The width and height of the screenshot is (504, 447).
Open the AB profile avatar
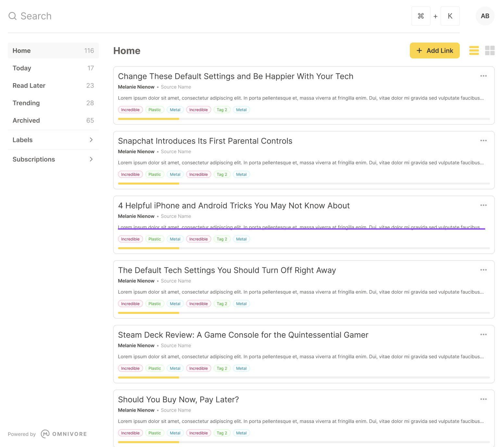tap(485, 16)
